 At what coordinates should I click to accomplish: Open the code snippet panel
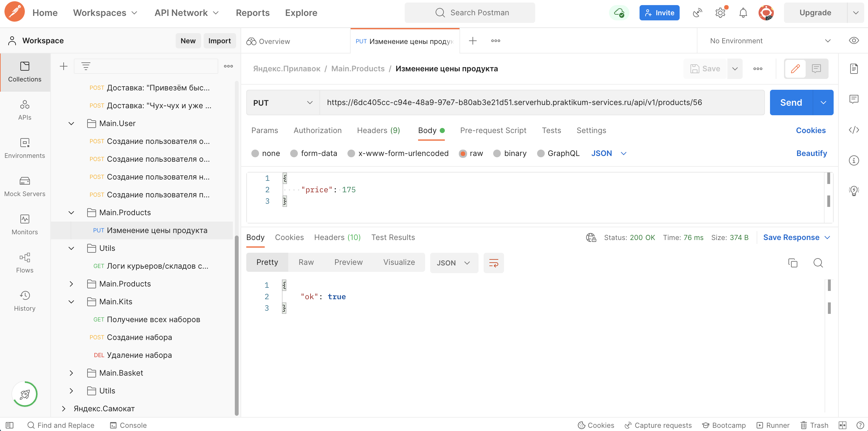click(854, 130)
